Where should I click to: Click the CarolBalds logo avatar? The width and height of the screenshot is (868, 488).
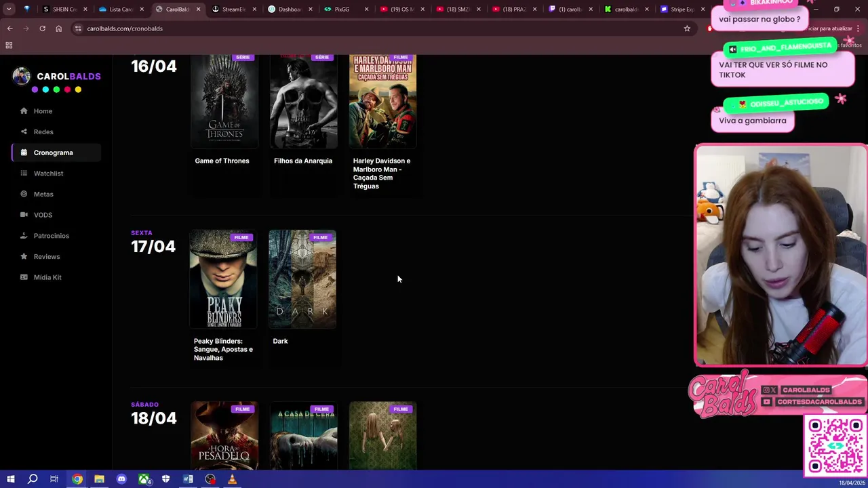click(21, 76)
